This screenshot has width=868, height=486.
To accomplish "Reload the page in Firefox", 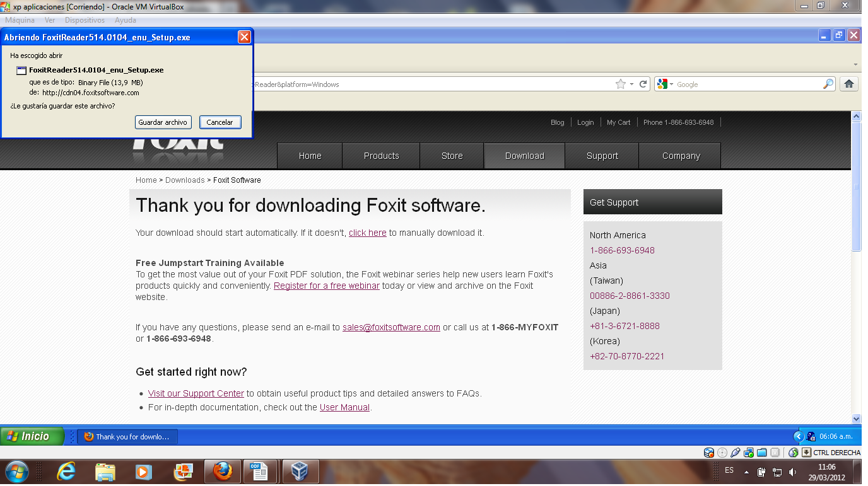I will click(643, 84).
